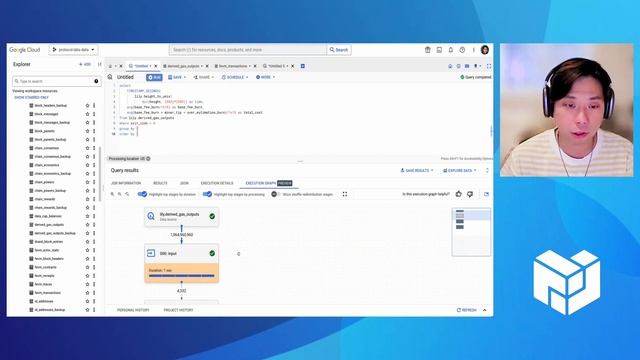The width and height of the screenshot is (640, 360).
Task: Toggle highlight top stages by duration
Action: (x=142, y=194)
